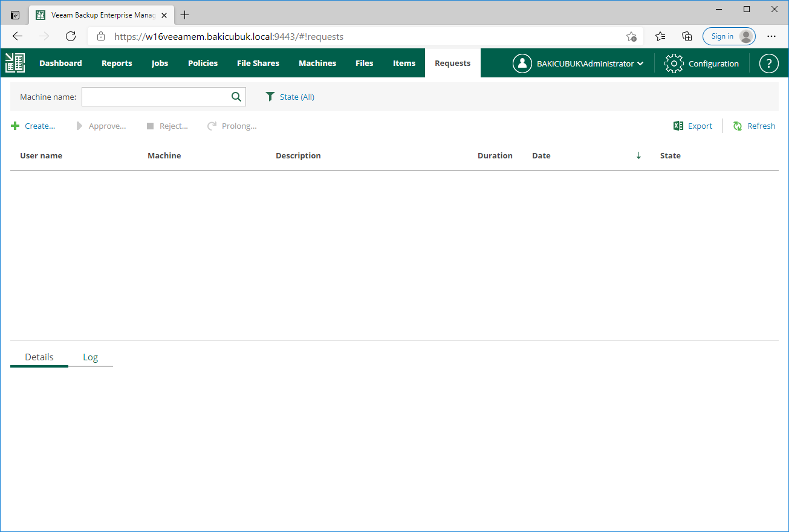
Task: Switch to the Dashboard tab
Action: (x=60, y=63)
